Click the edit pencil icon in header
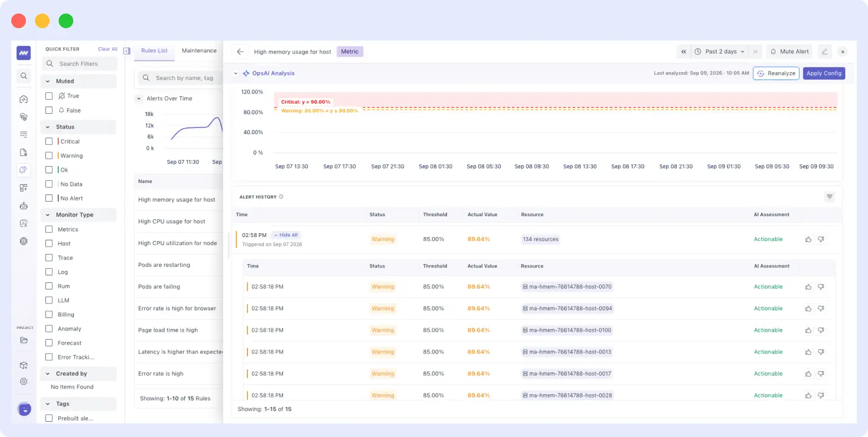 point(825,51)
